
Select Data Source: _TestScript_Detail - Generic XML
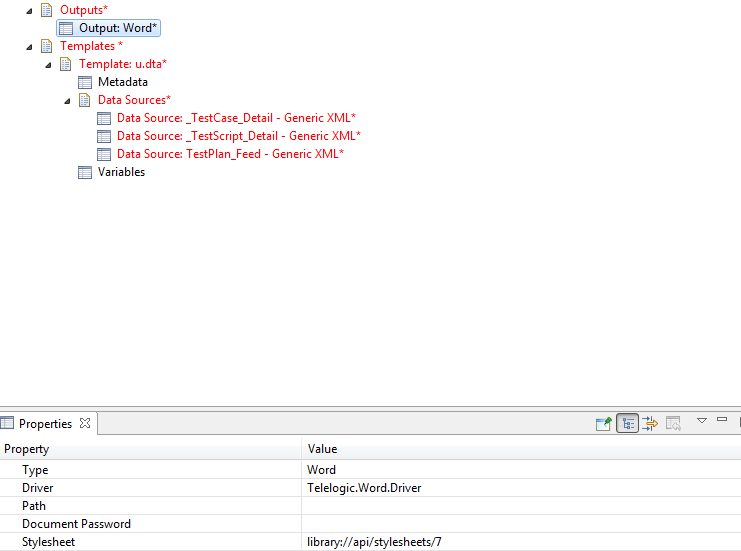pyautogui.click(x=239, y=136)
